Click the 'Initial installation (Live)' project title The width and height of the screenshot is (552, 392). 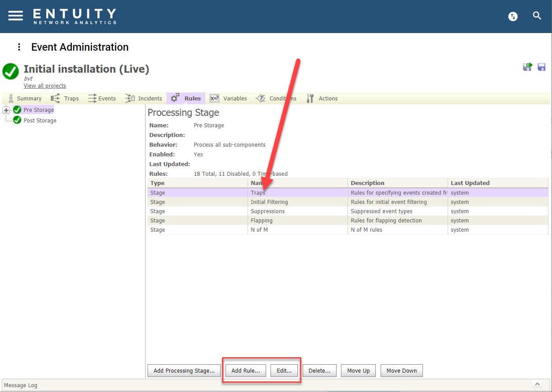coord(86,69)
